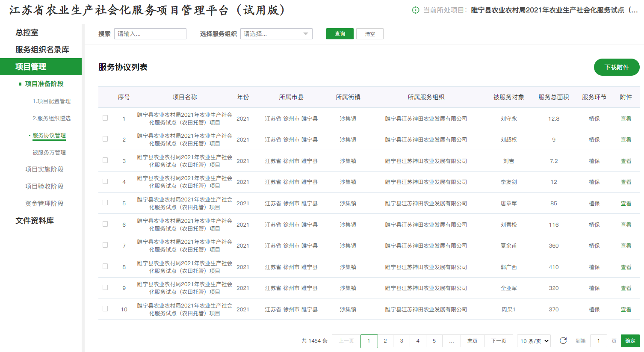This screenshot has width=644, height=352.
Task: Click the 服务协议列表 heading
Action: [123, 67]
